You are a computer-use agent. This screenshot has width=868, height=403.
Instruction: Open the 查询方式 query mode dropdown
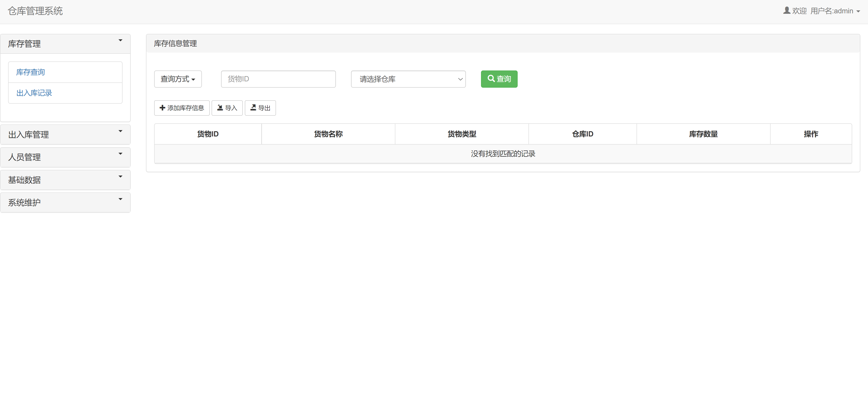178,79
